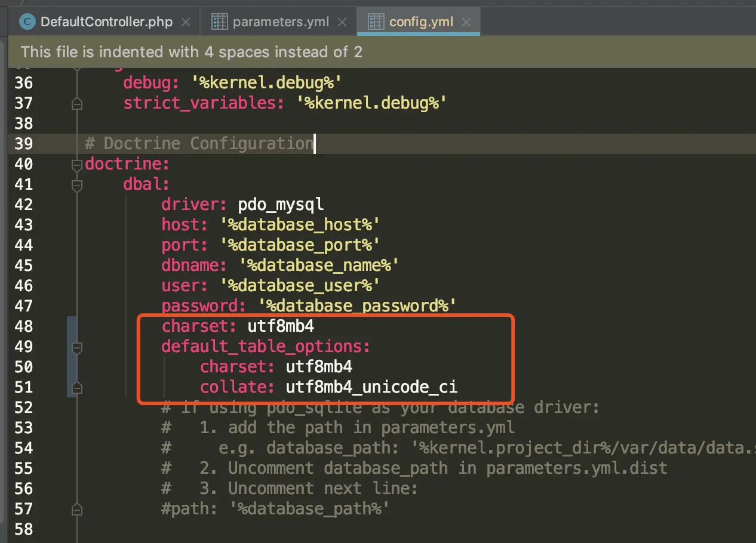
Task: Close the parameters.yml tab
Action: (x=342, y=23)
